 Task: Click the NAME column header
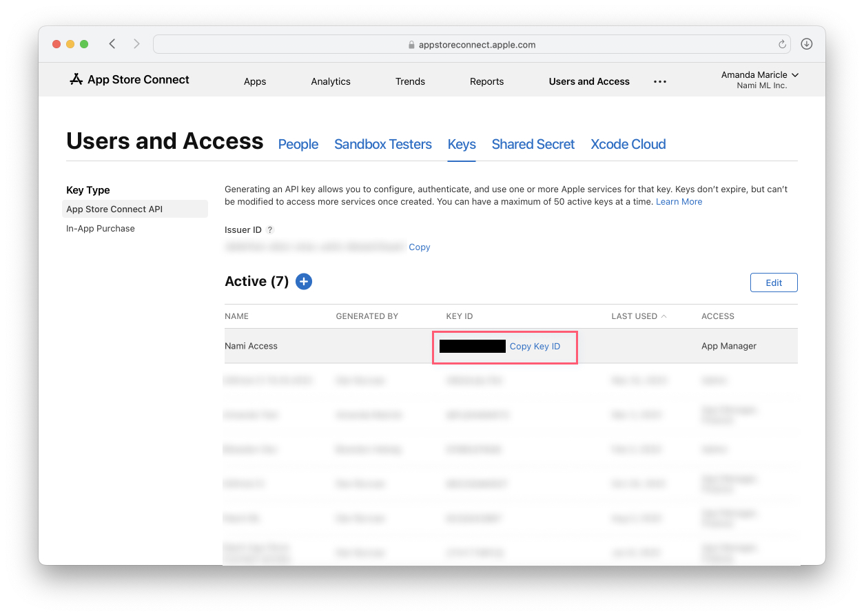point(236,316)
